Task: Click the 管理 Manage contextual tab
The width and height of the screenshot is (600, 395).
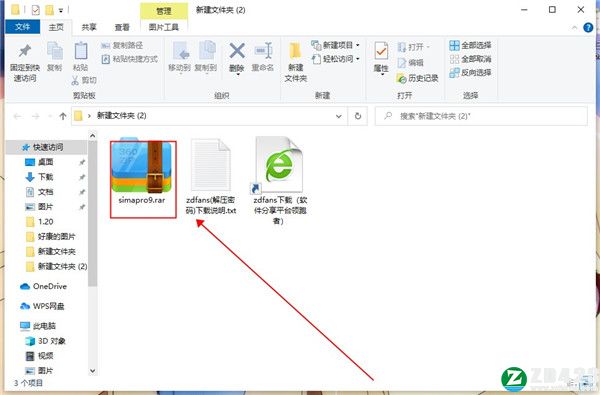Action: tap(164, 11)
